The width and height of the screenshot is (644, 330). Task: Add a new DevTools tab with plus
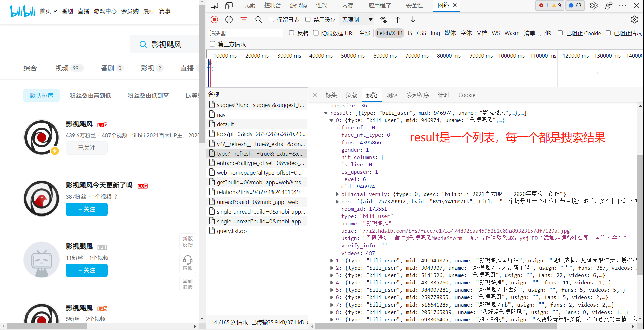(467, 5)
